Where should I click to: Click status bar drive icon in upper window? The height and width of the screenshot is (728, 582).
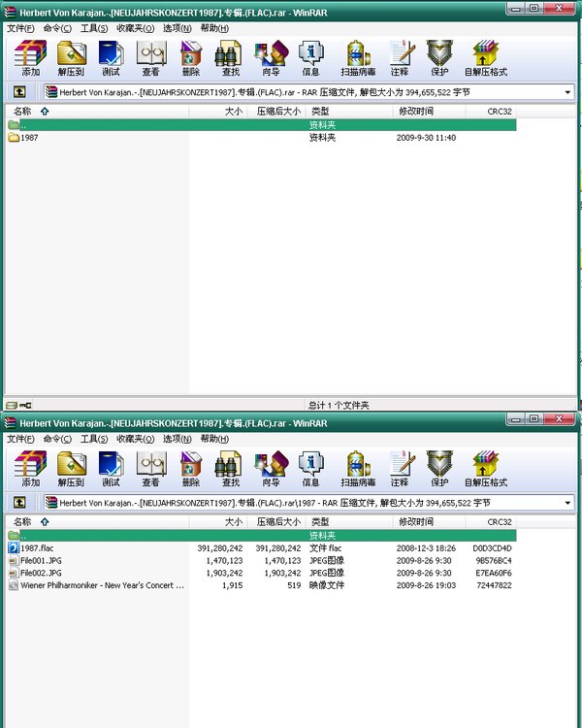(12, 405)
